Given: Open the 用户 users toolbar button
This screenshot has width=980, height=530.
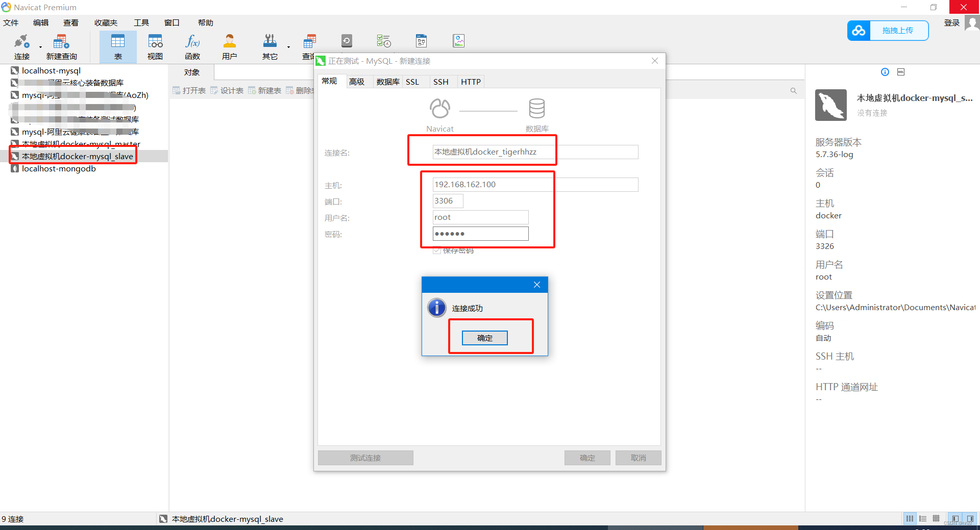Looking at the screenshot, I should pos(230,47).
